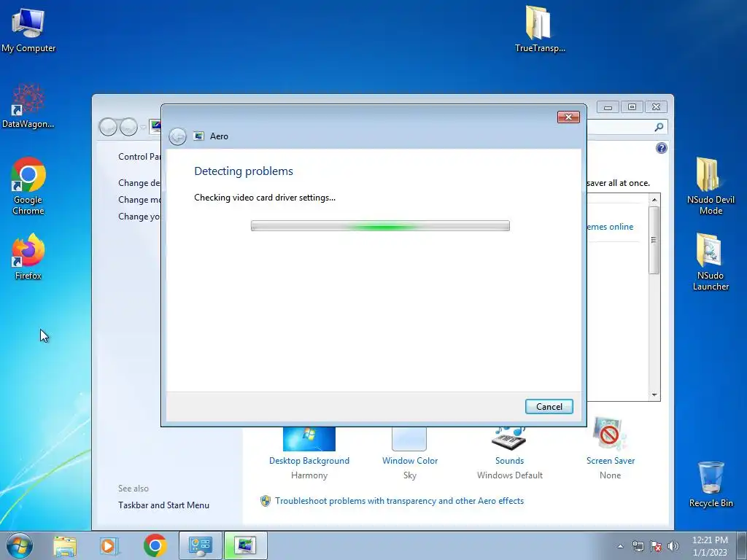Screen dimensions: 747x560
Task: Open Screen Saver settings icon
Action: tap(610, 434)
